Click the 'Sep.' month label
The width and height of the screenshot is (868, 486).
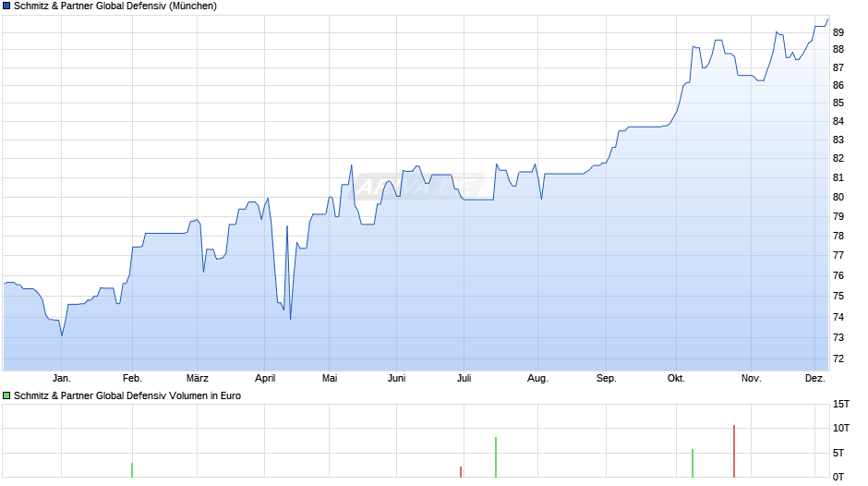click(606, 379)
